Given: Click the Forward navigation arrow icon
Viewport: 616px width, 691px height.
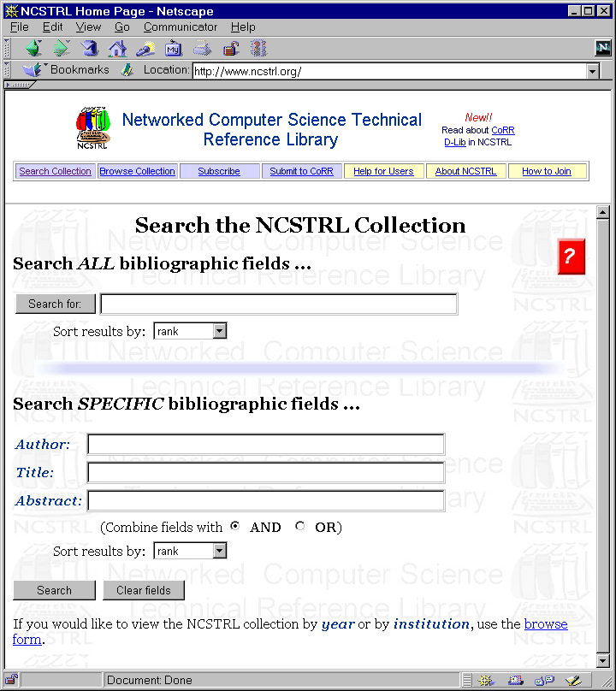Looking at the screenshot, I should (x=62, y=48).
